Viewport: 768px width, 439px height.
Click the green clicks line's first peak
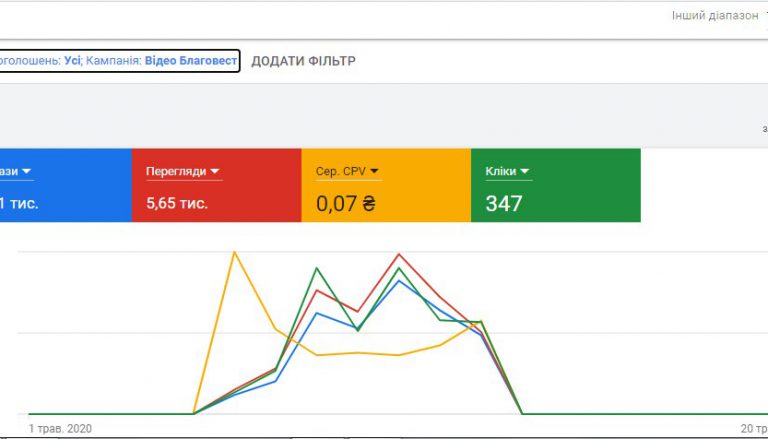point(317,268)
